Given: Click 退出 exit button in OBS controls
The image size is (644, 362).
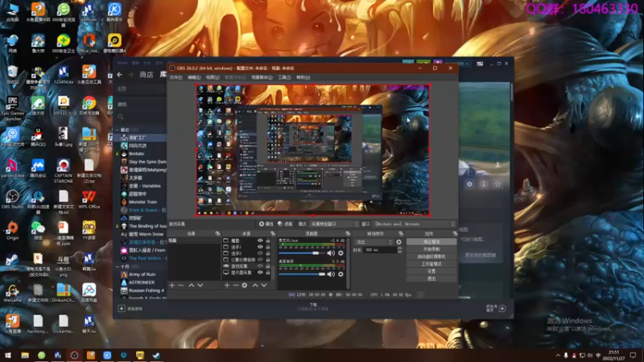Looking at the screenshot, I should coord(431,278).
